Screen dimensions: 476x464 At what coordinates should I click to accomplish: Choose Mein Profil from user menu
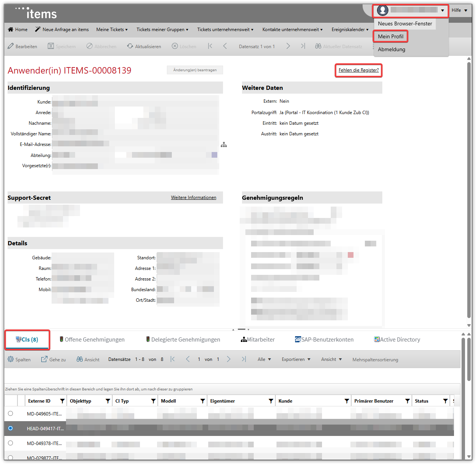pyautogui.click(x=391, y=36)
